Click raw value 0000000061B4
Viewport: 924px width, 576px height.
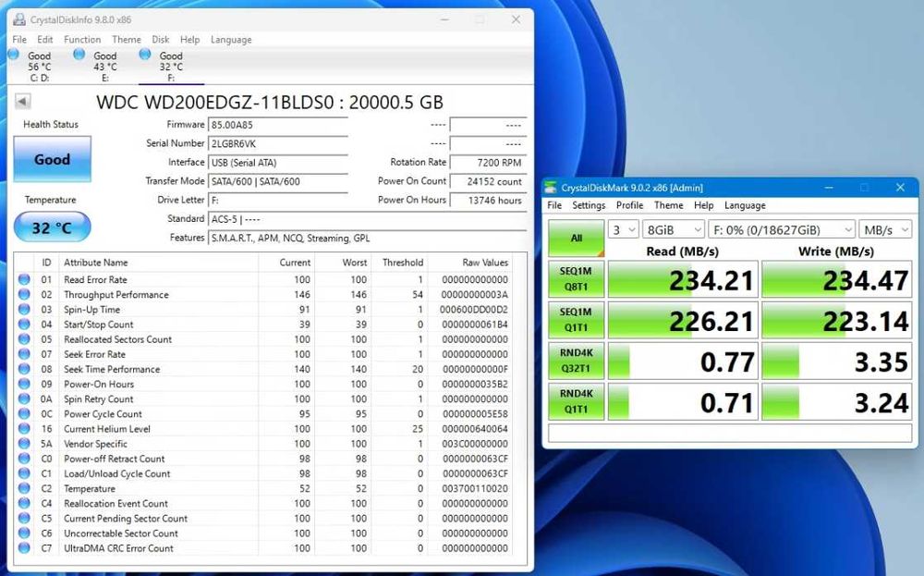coord(474,325)
